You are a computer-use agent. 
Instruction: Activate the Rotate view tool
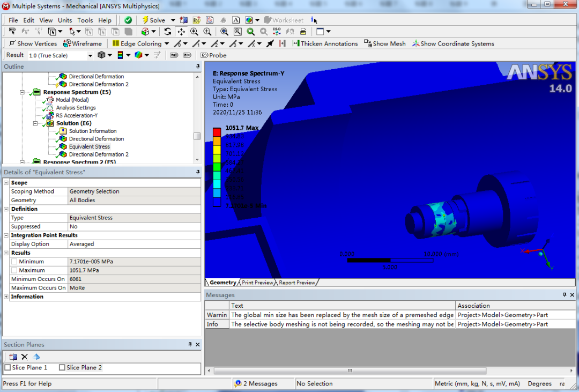point(169,31)
